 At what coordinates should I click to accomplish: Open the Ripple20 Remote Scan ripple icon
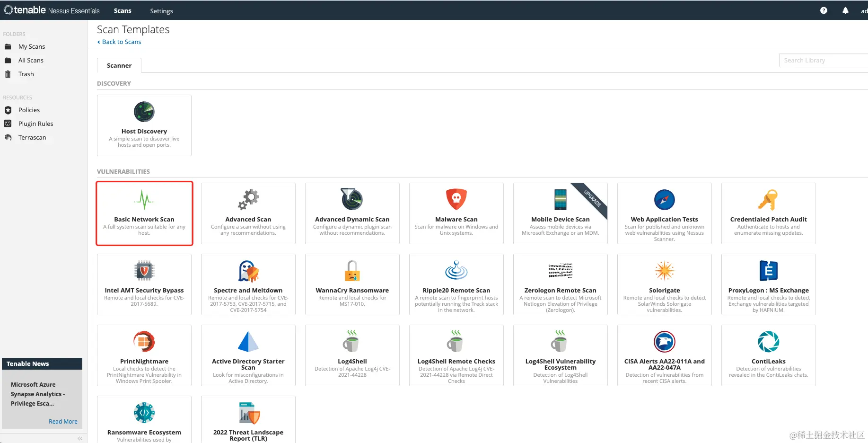[x=456, y=270]
